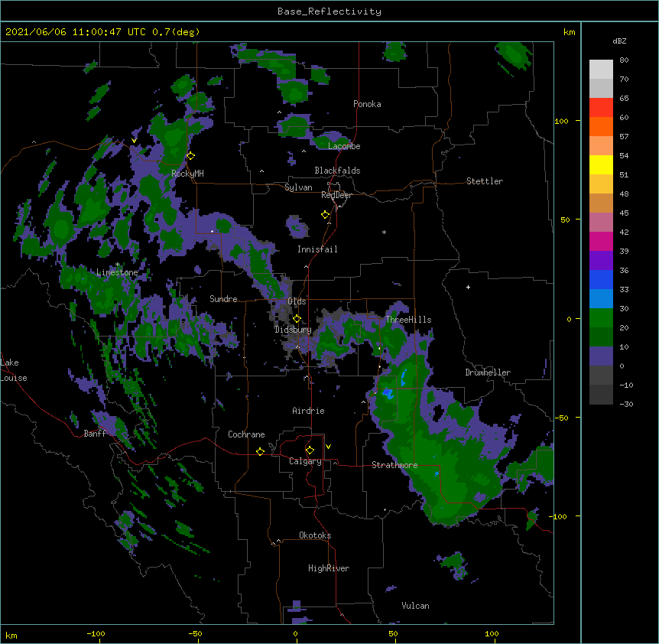Click the yellow diamond marker above Calgary
This screenshot has width=659, height=644.
310,450
